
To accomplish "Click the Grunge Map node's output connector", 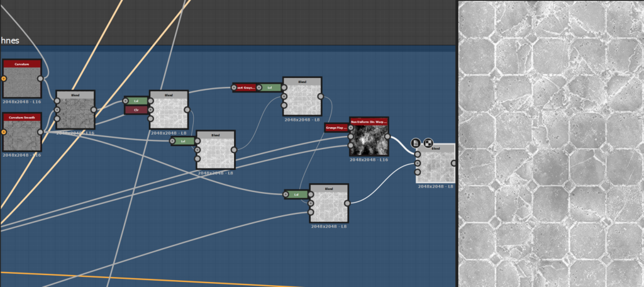I will (350, 128).
